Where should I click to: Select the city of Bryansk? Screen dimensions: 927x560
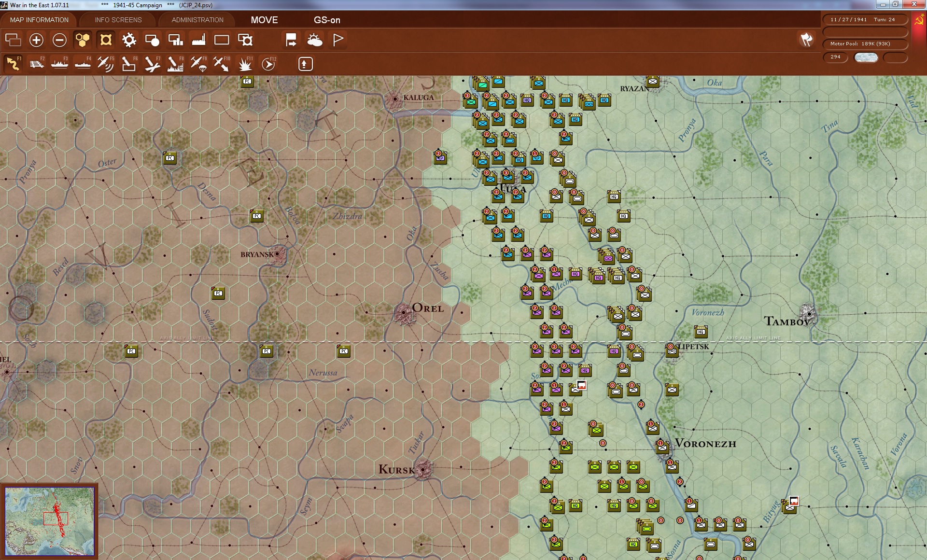[x=278, y=254]
